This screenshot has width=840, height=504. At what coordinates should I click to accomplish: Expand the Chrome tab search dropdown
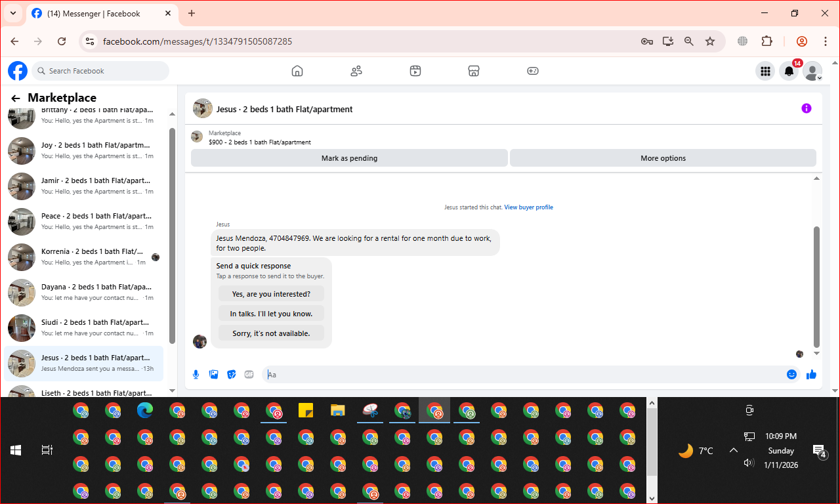tap(12, 13)
